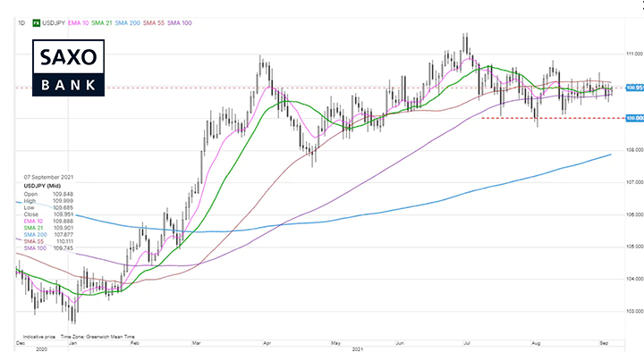Click the 103.000 price axis label
The width and height of the screenshot is (644, 360).
pyautogui.click(x=634, y=311)
